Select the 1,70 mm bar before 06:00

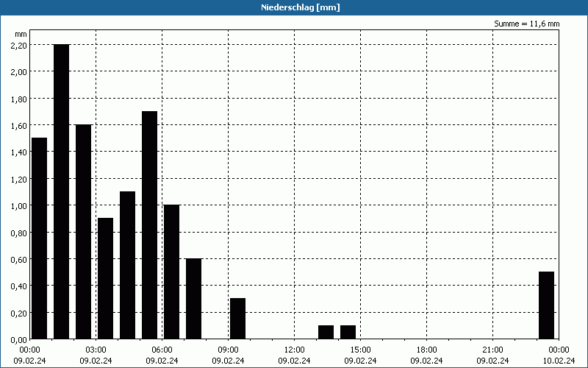tap(150, 225)
